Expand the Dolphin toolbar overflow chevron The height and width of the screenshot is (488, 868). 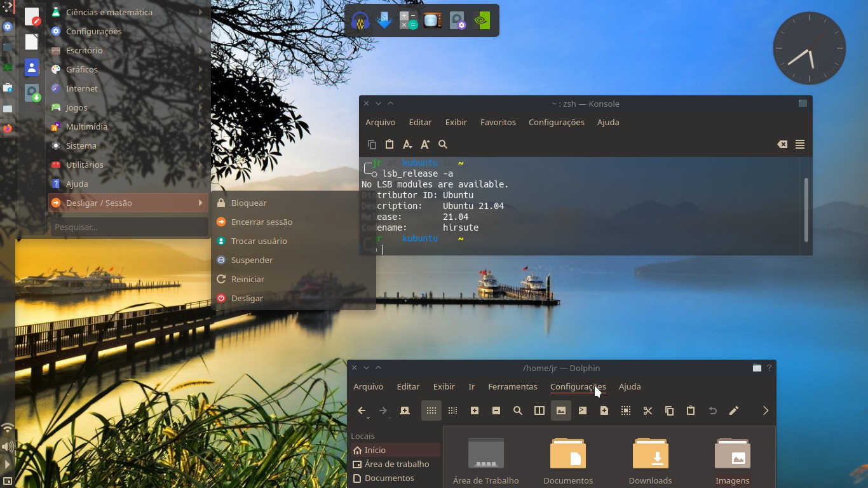click(766, 410)
